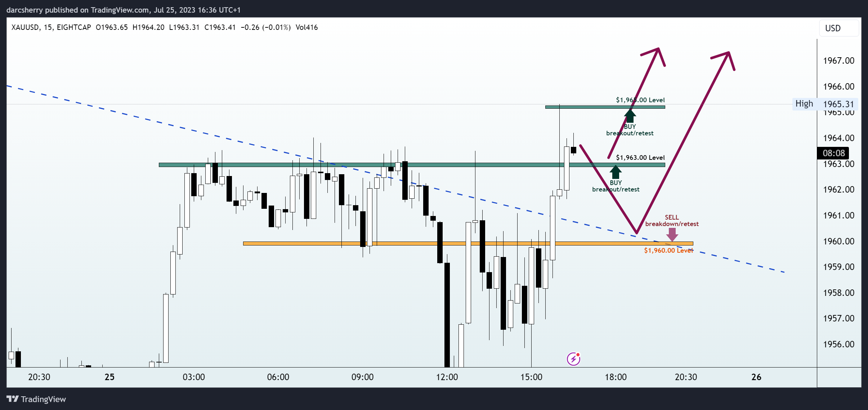This screenshot has height=410, width=868.
Task: Click the 1960.00 price axis label
Action: pyautogui.click(x=838, y=241)
